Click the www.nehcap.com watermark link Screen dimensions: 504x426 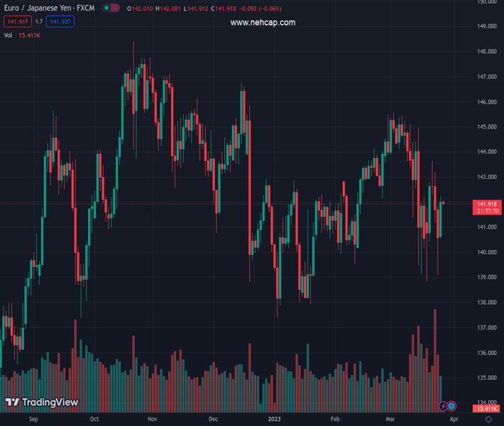pyautogui.click(x=263, y=23)
